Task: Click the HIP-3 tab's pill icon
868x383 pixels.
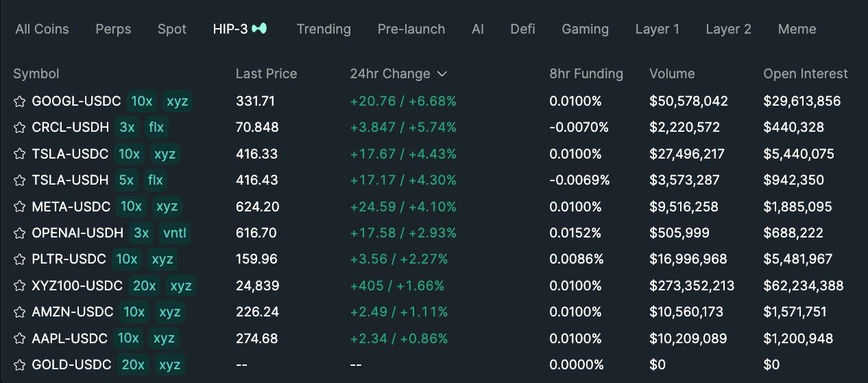Action: coord(260,29)
